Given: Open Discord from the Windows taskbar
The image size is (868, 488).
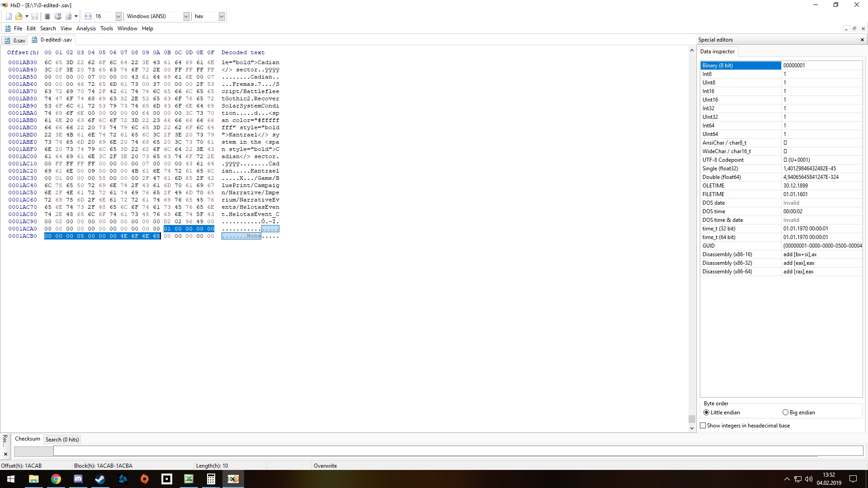Looking at the screenshot, I should 78,479.
